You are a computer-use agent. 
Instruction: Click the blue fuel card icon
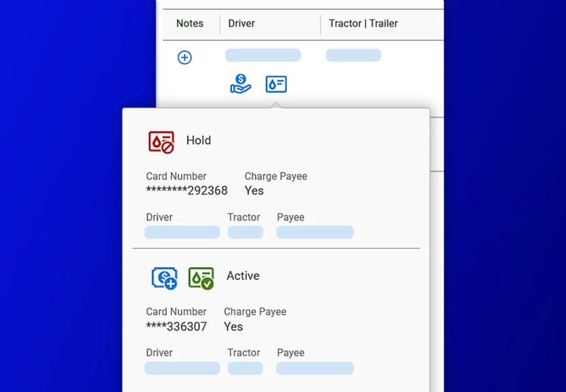point(276,84)
